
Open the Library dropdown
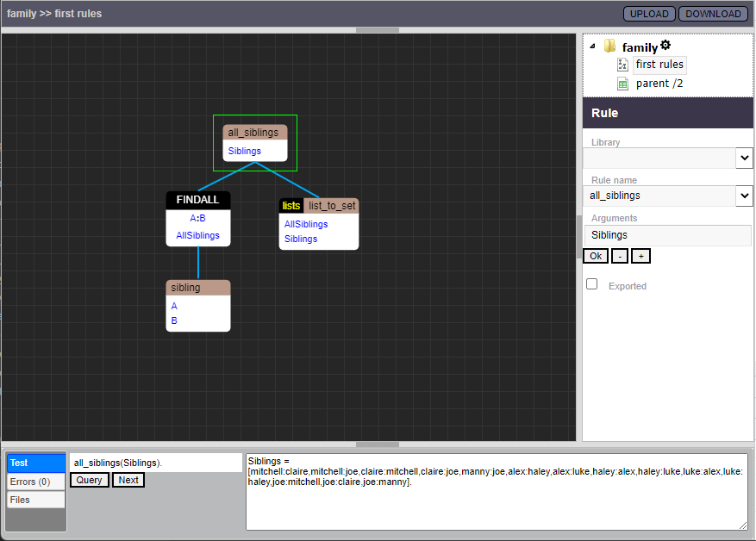pyautogui.click(x=745, y=158)
